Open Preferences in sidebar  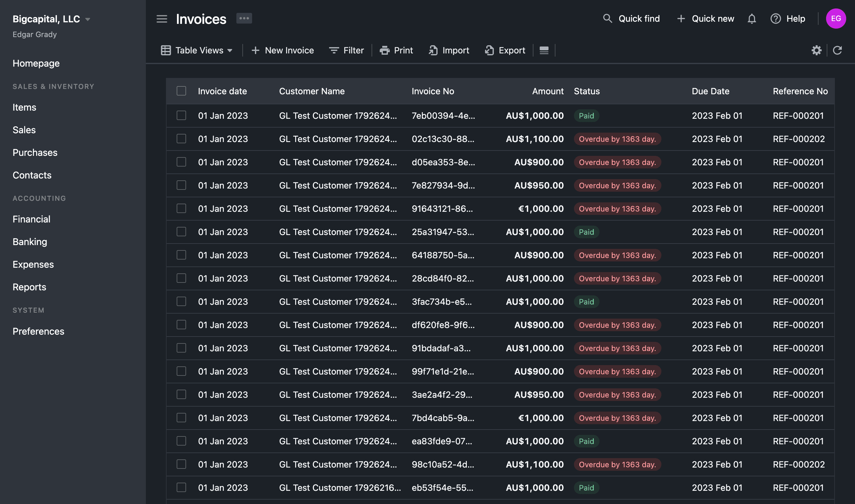(x=38, y=331)
